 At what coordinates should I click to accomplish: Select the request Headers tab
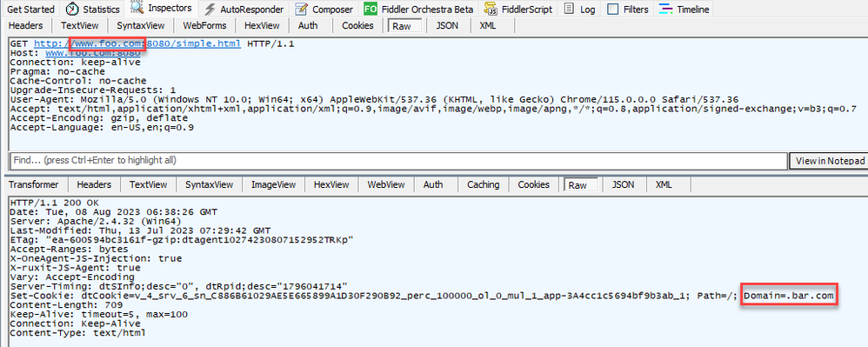pos(26,25)
